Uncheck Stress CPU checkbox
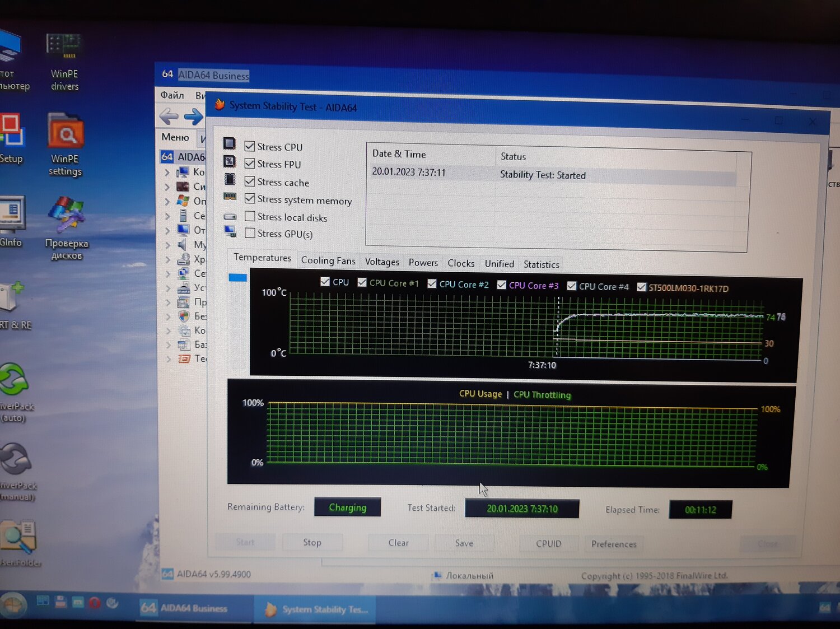This screenshot has width=840, height=629. [250, 146]
